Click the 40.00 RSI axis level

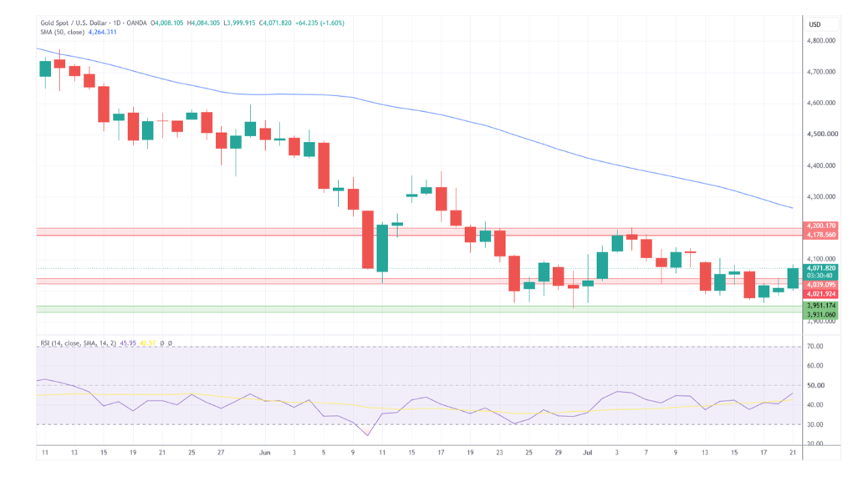[814, 404]
